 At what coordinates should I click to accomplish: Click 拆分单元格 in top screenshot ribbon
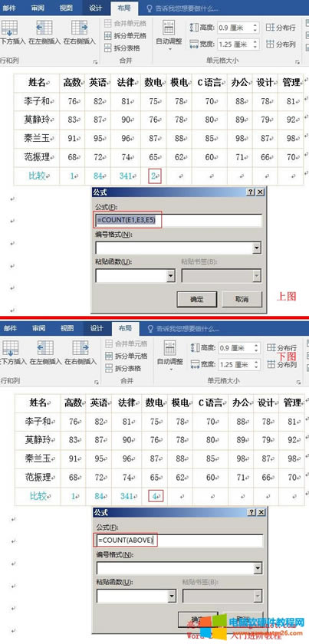[x=125, y=36]
